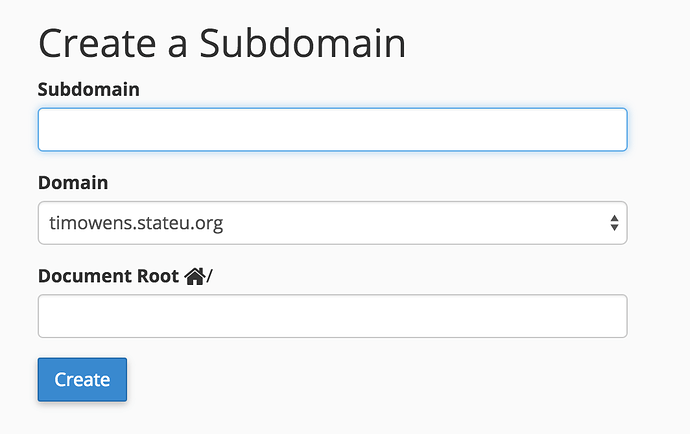The image size is (690, 434).
Task: Click the word Create in page heading
Action: pyautogui.click(x=97, y=43)
